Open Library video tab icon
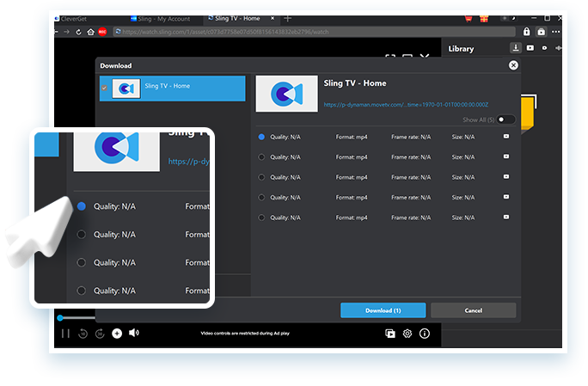588x386 pixels. point(530,48)
